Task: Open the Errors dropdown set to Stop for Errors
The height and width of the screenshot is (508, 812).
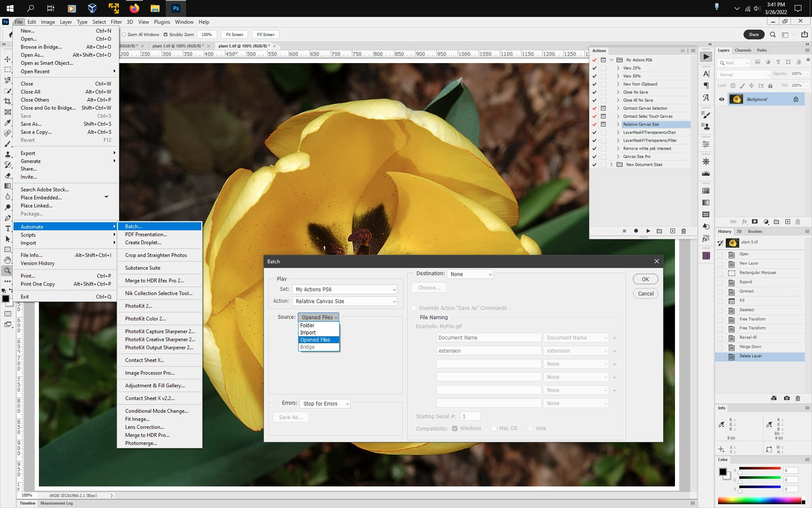Action: click(x=325, y=404)
